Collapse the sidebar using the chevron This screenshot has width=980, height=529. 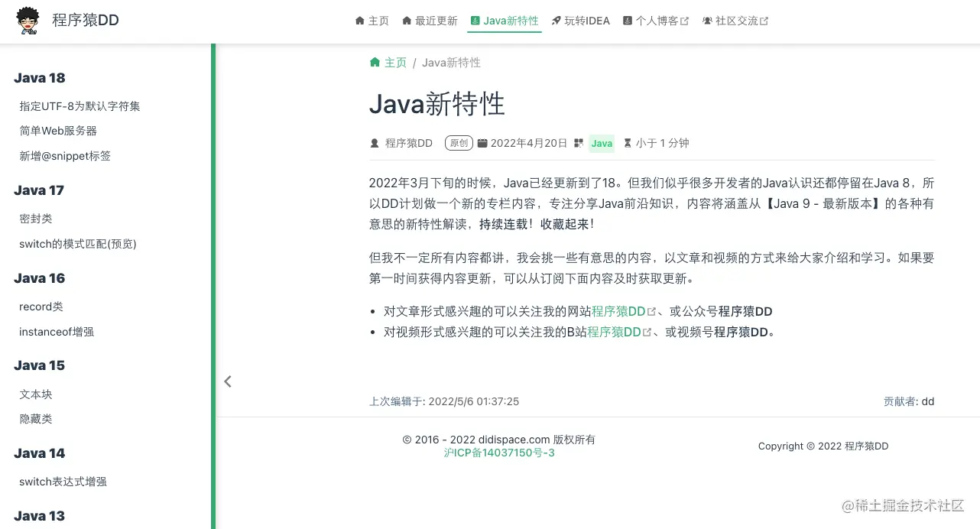tap(227, 381)
